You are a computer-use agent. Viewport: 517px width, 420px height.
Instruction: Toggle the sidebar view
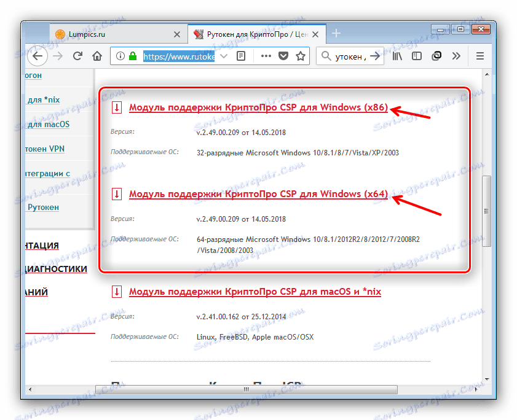(417, 56)
